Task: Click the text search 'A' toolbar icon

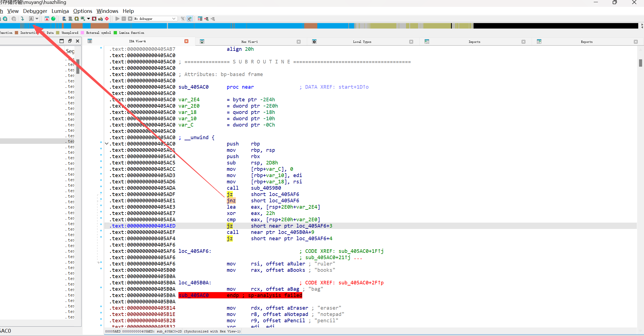Action: [x=31, y=19]
